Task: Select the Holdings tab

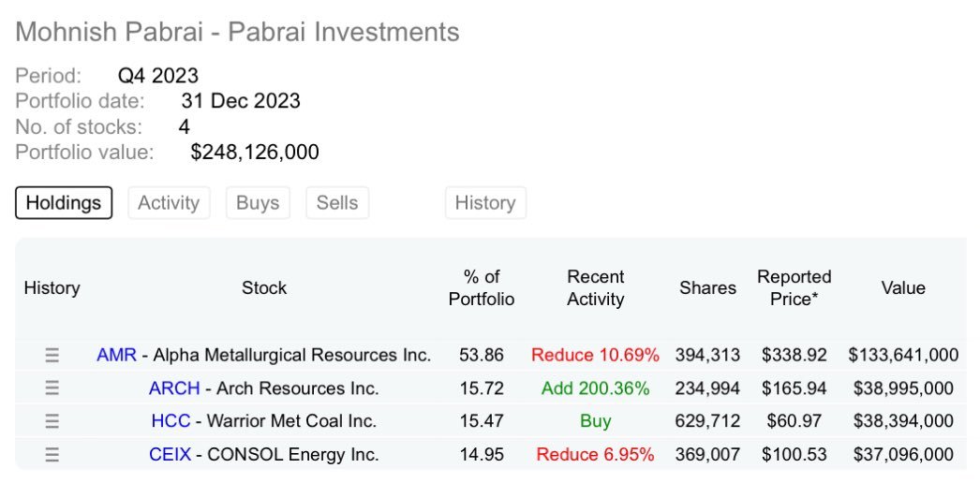Action: pos(64,203)
